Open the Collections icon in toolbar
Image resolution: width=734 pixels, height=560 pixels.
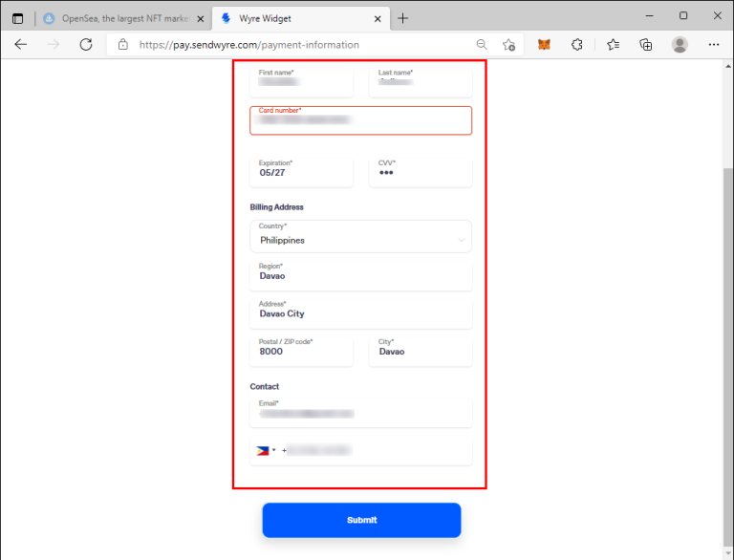[x=646, y=44]
